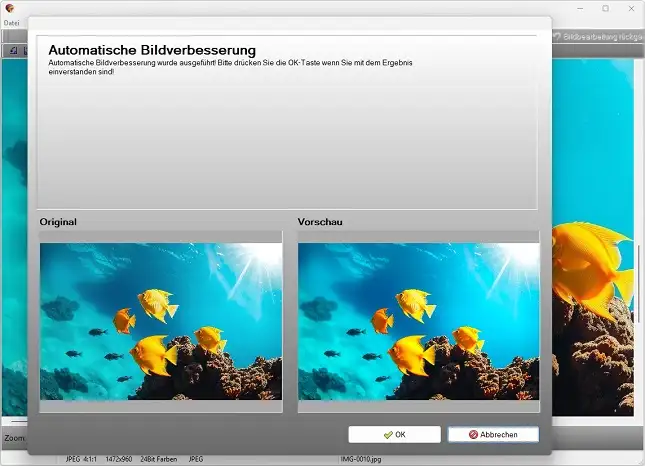Click the Bildbearbeitung rückgängig undo toolbar item

(596, 37)
